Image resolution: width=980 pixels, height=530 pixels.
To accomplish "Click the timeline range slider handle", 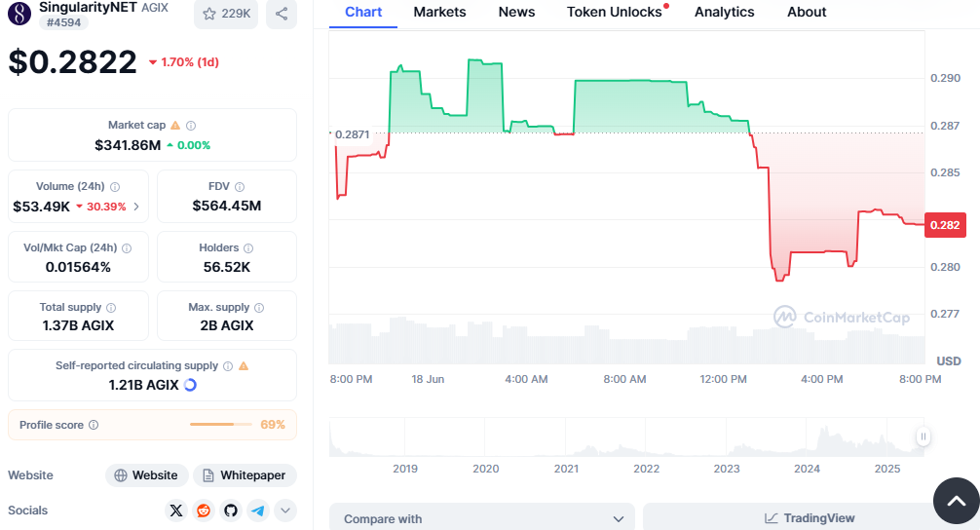I will 923,436.
